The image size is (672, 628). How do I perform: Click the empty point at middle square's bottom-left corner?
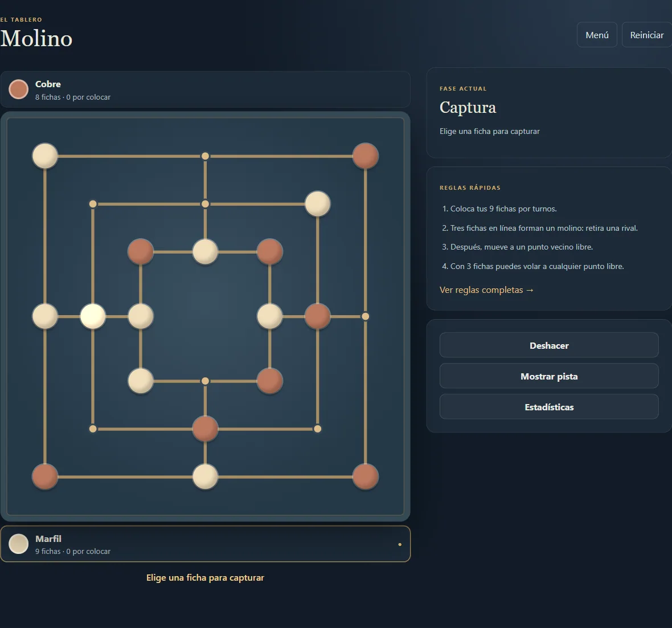(93, 429)
